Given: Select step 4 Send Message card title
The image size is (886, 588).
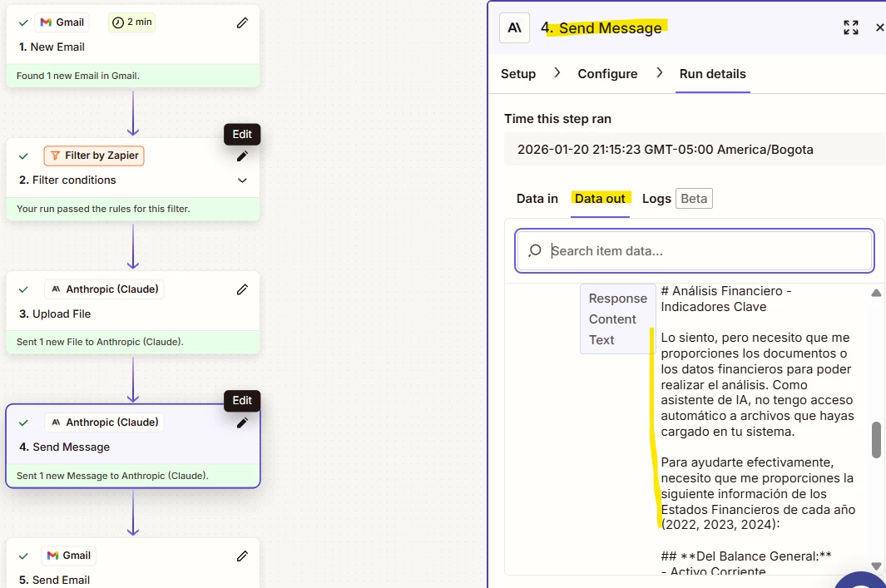Looking at the screenshot, I should pos(64,447).
